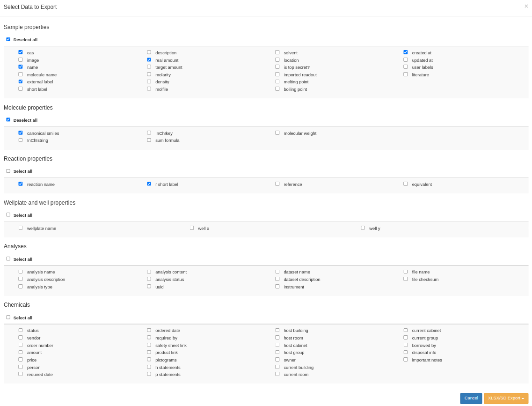
Task: Check the analysis content checkbox
Action: 149,271
